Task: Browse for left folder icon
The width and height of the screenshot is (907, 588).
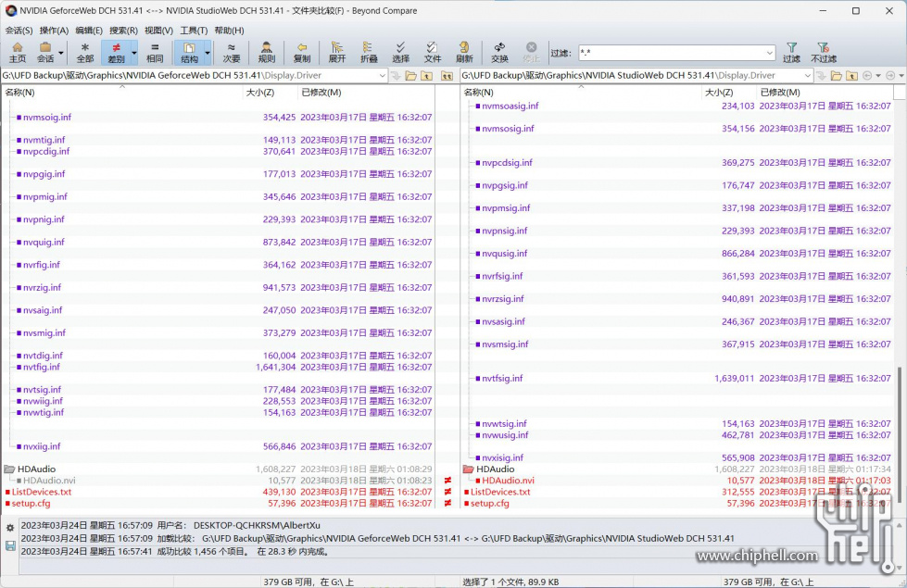Action: click(410, 76)
